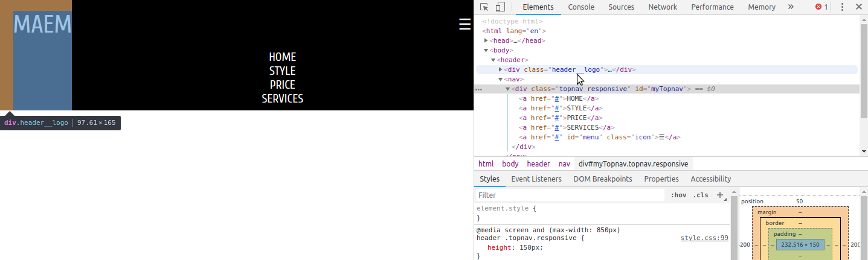Select the PRICE anchor DOM row

click(561, 118)
